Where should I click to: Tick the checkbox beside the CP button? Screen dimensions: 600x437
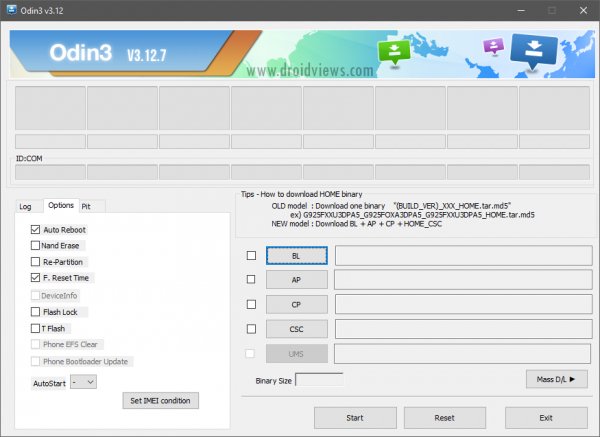251,304
